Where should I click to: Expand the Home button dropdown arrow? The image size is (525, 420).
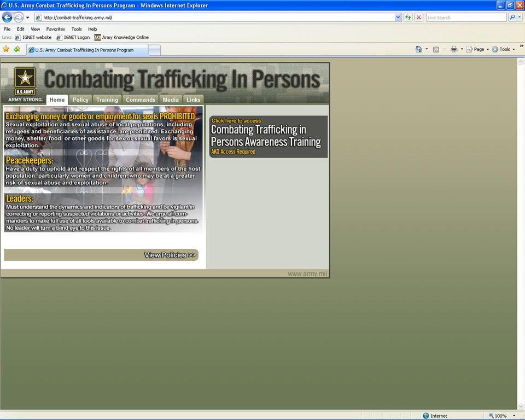427,49
